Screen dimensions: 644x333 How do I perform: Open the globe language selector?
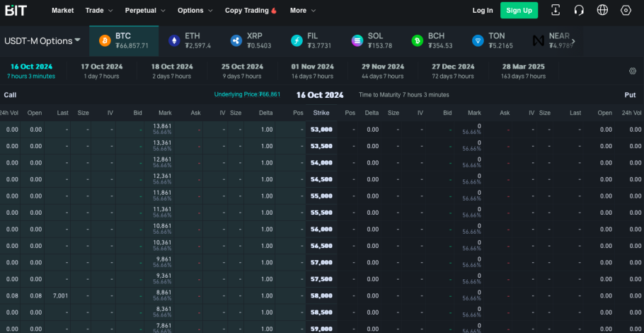click(602, 11)
